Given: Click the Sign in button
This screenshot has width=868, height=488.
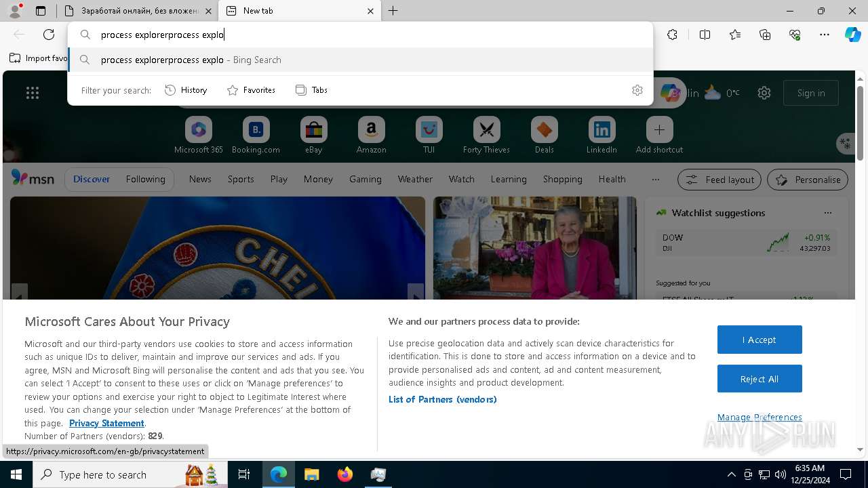Looking at the screenshot, I should (811, 93).
